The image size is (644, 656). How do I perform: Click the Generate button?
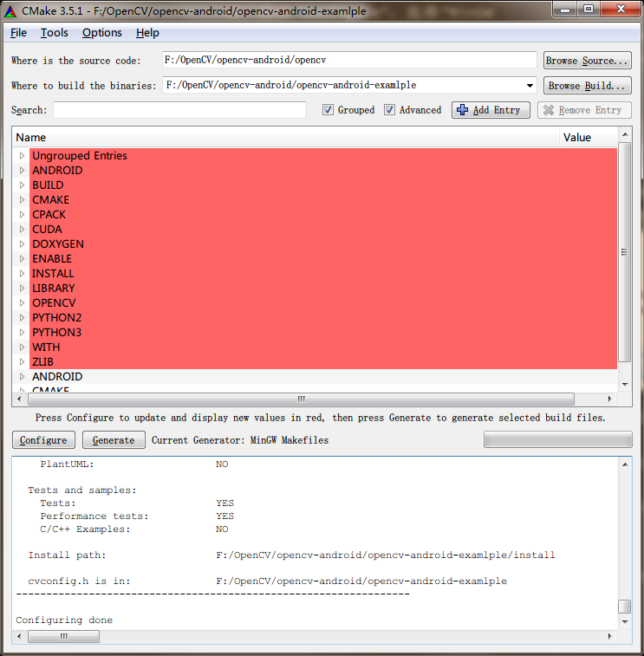click(114, 440)
